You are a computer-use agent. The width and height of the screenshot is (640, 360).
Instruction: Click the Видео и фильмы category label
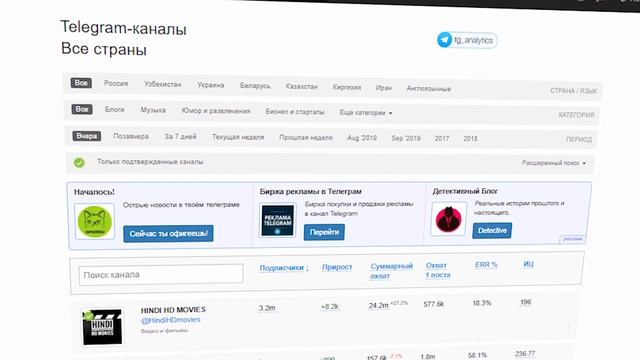tap(164, 331)
